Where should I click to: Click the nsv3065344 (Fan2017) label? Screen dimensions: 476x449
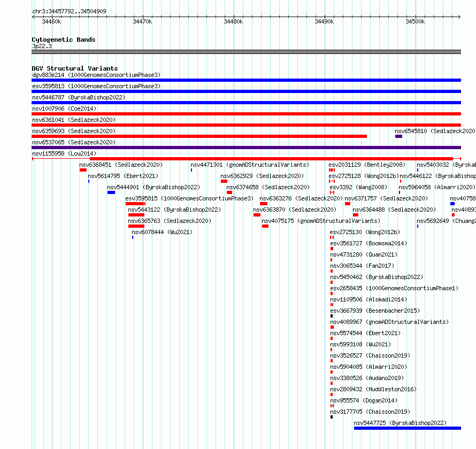point(362,266)
